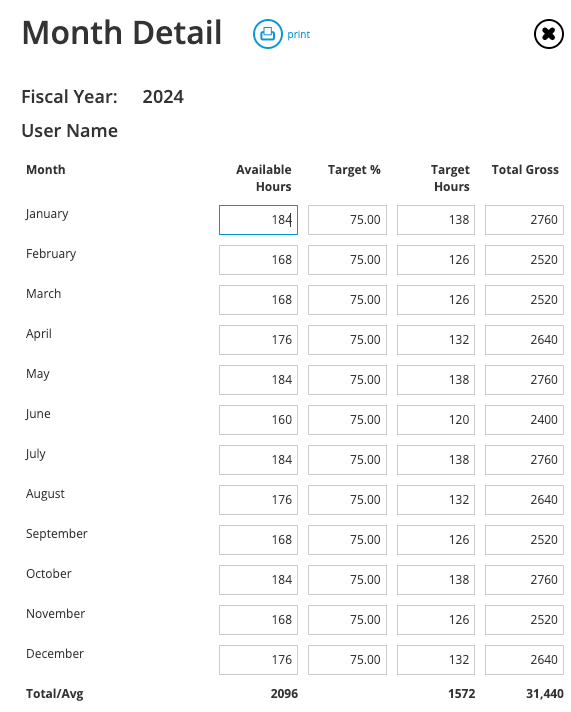Click November Target Hours field
This screenshot has height=712, width=571.
tap(436, 619)
